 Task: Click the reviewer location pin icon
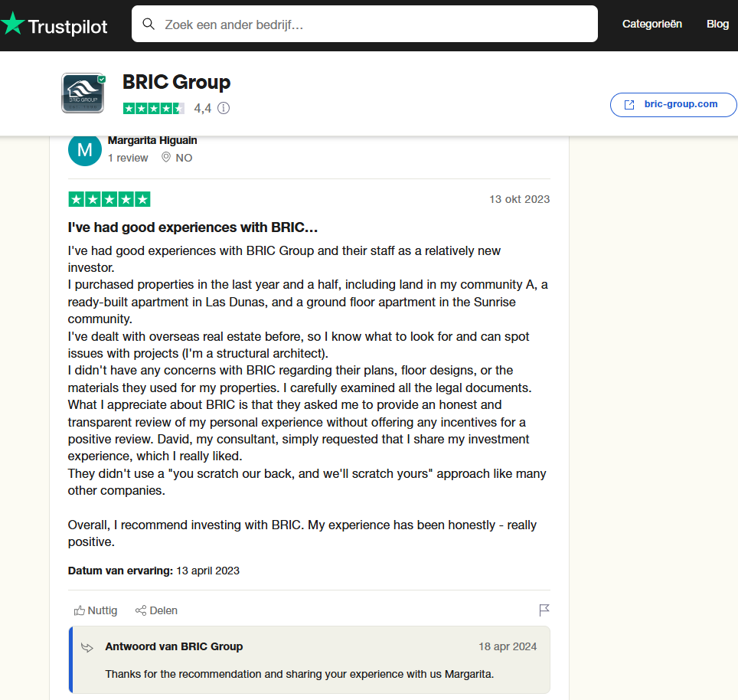coord(165,157)
